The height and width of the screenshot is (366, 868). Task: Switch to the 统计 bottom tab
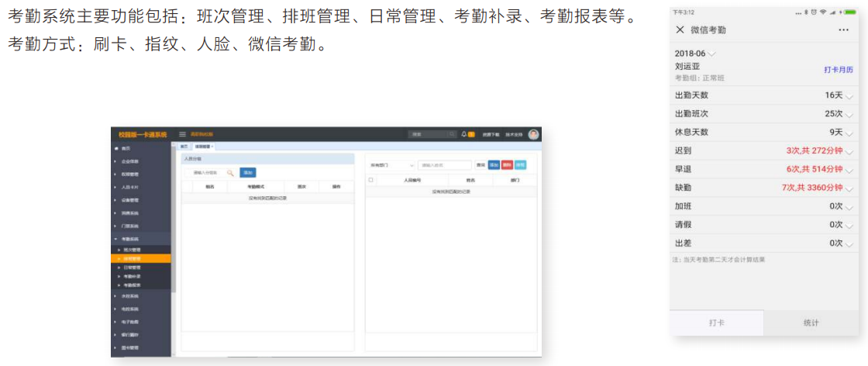pos(811,323)
